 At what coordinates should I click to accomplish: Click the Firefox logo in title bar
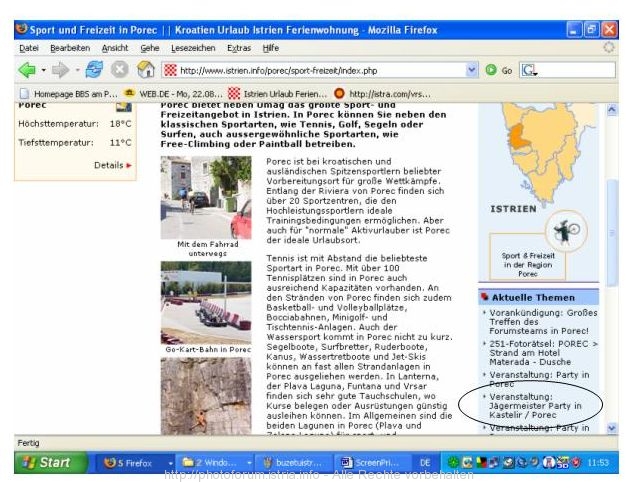click(22, 29)
